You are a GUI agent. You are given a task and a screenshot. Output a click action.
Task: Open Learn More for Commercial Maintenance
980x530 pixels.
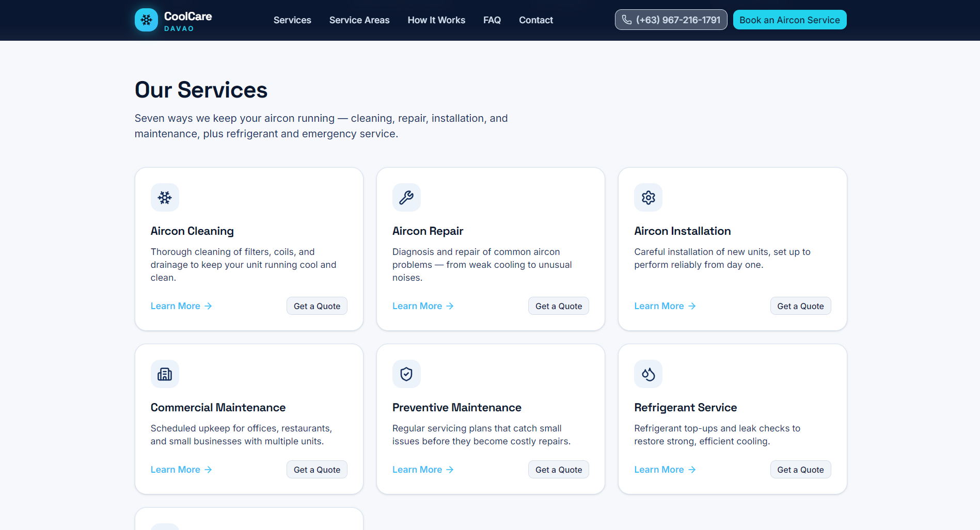(x=181, y=470)
